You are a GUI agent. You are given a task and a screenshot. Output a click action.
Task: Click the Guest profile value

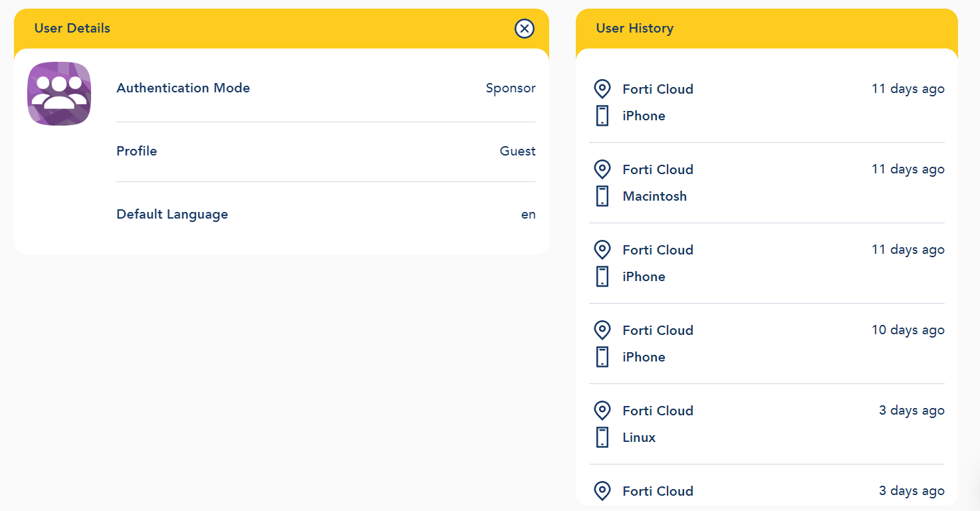pyautogui.click(x=518, y=151)
